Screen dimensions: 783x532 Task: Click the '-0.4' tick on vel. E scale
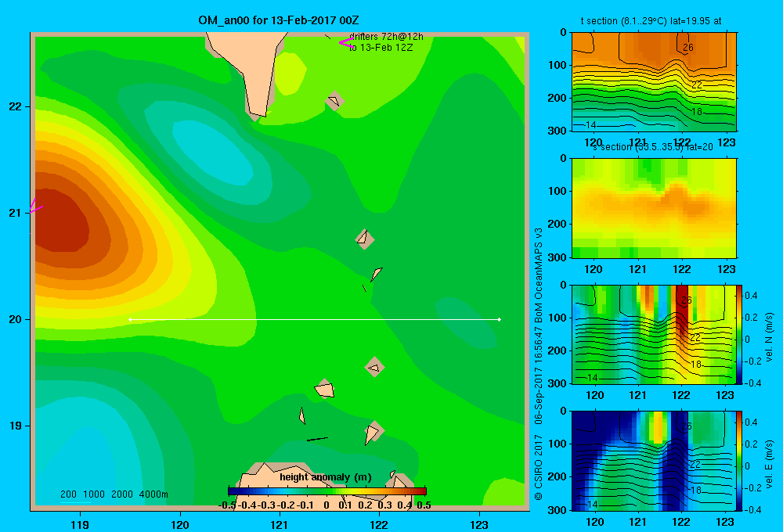coord(752,509)
